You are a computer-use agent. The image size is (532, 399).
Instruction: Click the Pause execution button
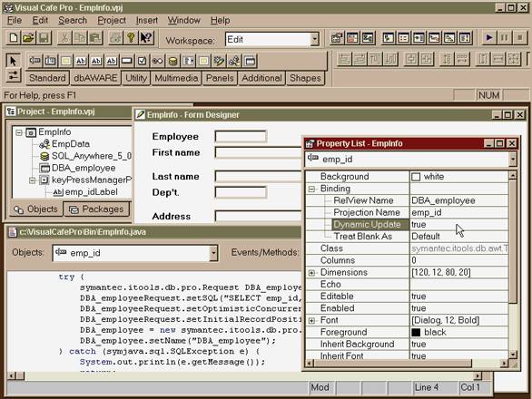[505, 37]
